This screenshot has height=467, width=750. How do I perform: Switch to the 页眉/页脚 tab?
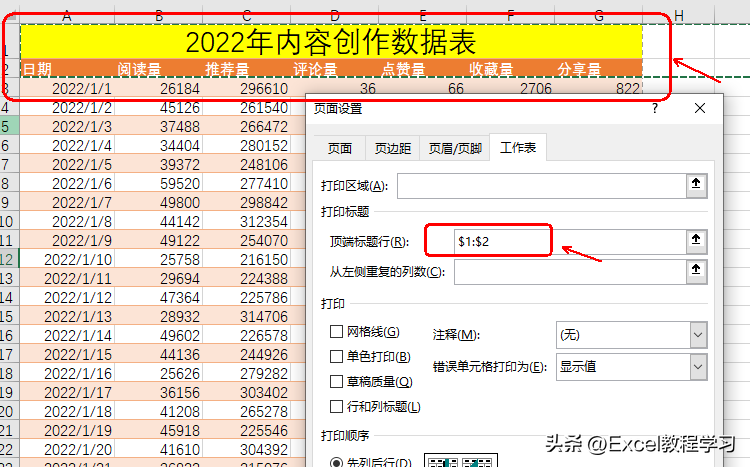tap(455, 148)
